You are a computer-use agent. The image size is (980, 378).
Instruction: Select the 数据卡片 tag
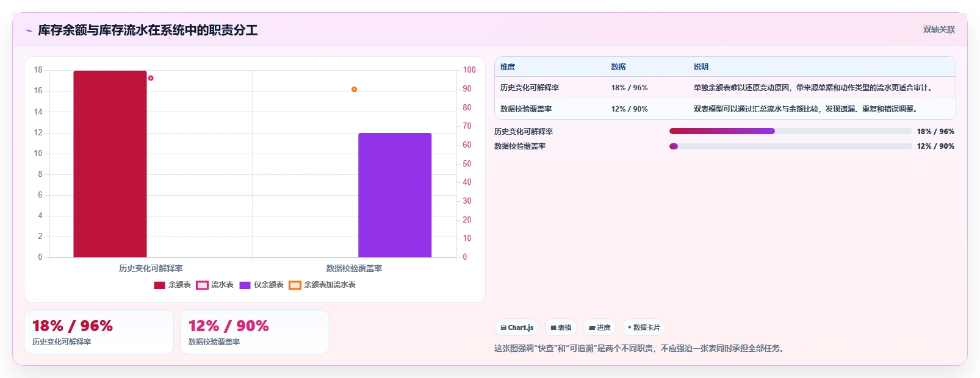pyautogui.click(x=644, y=327)
